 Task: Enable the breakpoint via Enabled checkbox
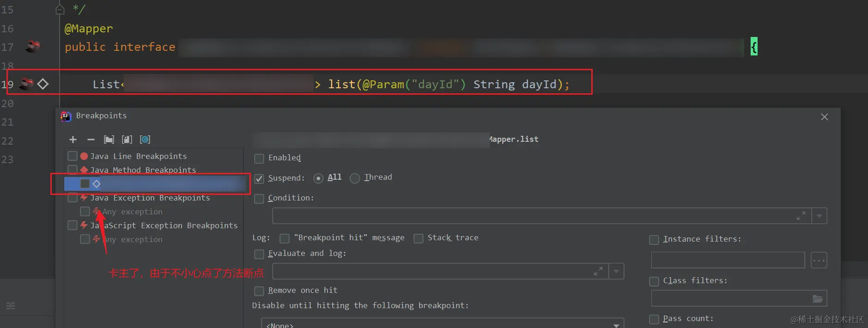(259, 158)
